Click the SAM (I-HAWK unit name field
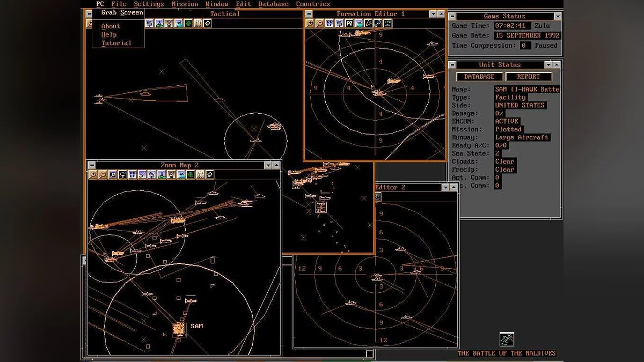 [527, 90]
